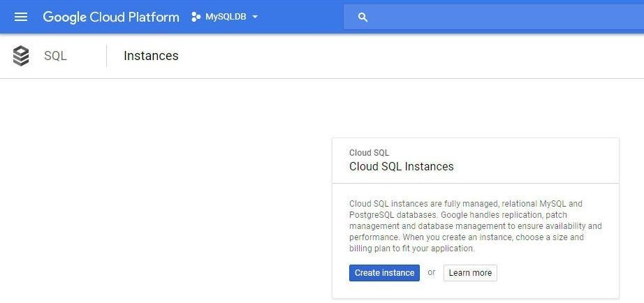Go to Google Cloud Platform home logo
This screenshot has width=644, height=303.
click(x=111, y=17)
